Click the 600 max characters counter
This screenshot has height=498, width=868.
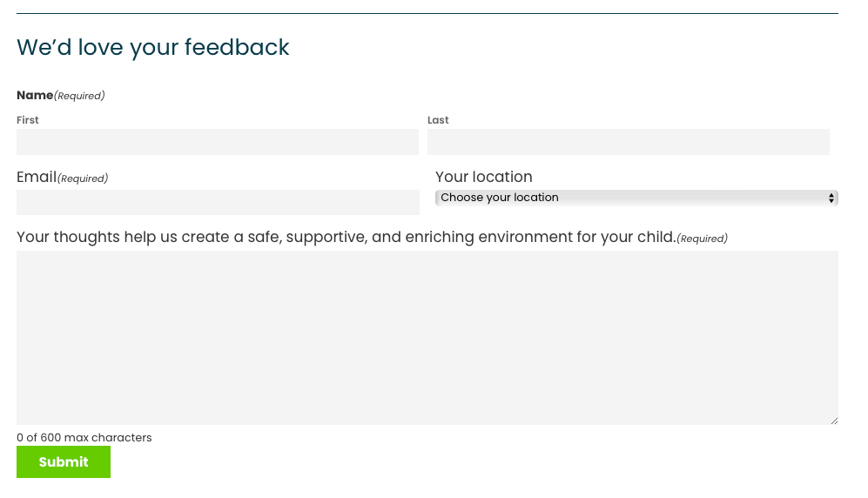coord(84,438)
